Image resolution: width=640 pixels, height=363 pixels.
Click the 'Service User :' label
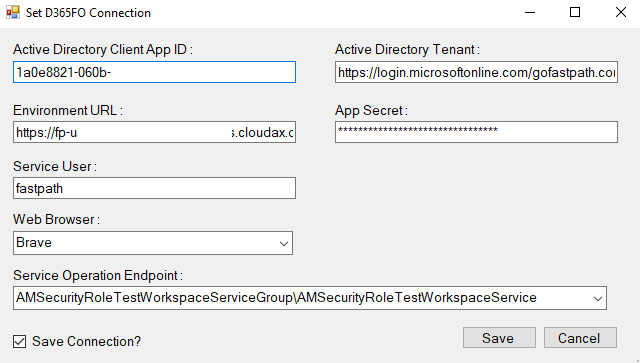tap(55, 167)
